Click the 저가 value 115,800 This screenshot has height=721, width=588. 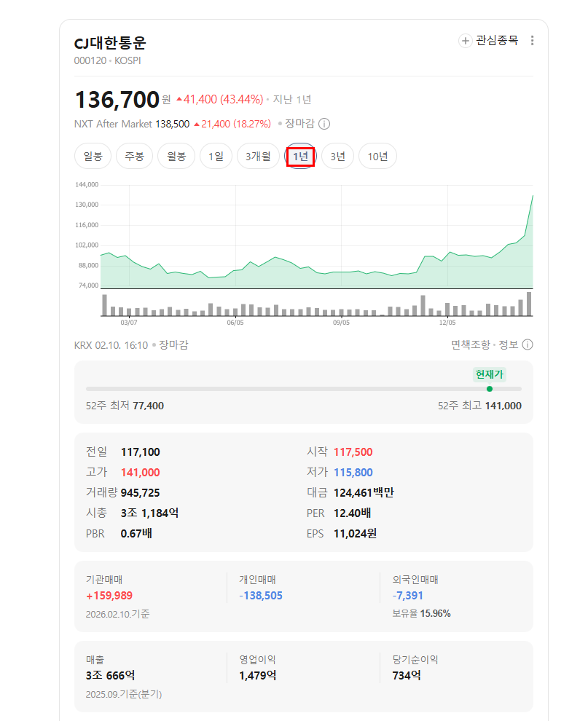(353, 472)
